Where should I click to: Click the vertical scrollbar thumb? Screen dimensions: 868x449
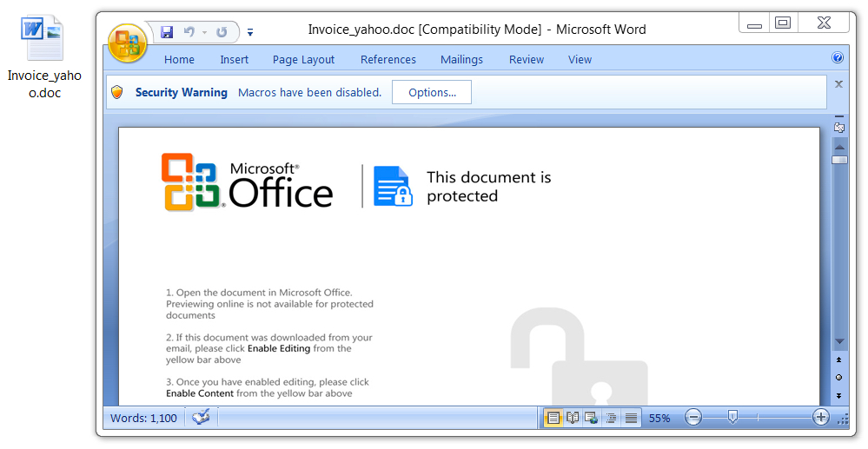pyautogui.click(x=840, y=160)
